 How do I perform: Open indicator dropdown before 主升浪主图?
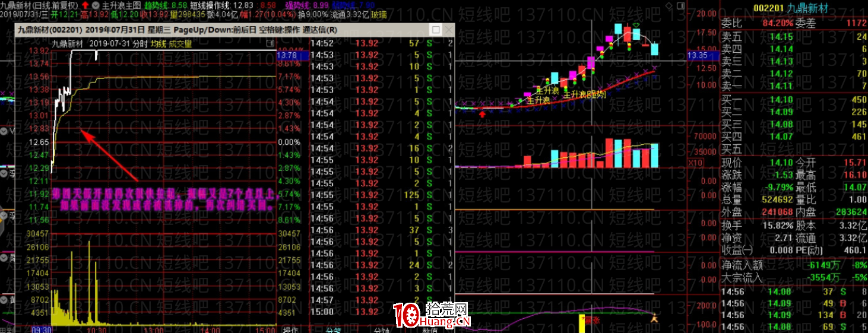coord(95,5)
